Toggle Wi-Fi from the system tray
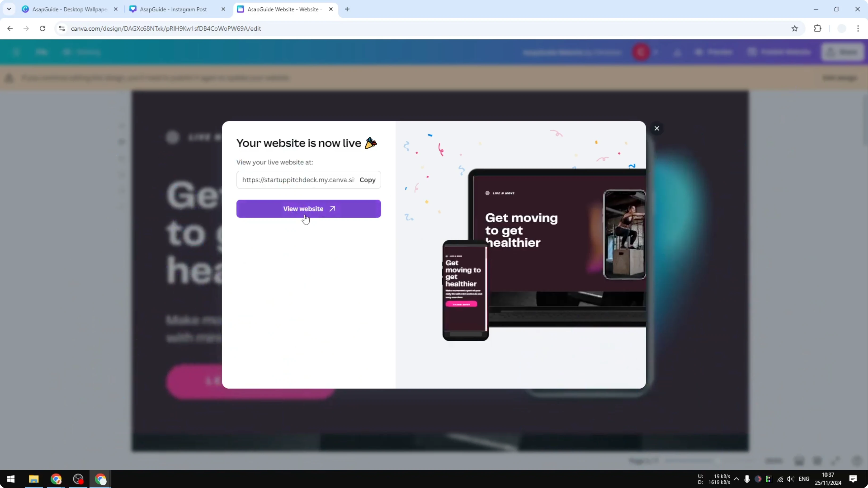This screenshot has width=868, height=488. [x=780, y=479]
